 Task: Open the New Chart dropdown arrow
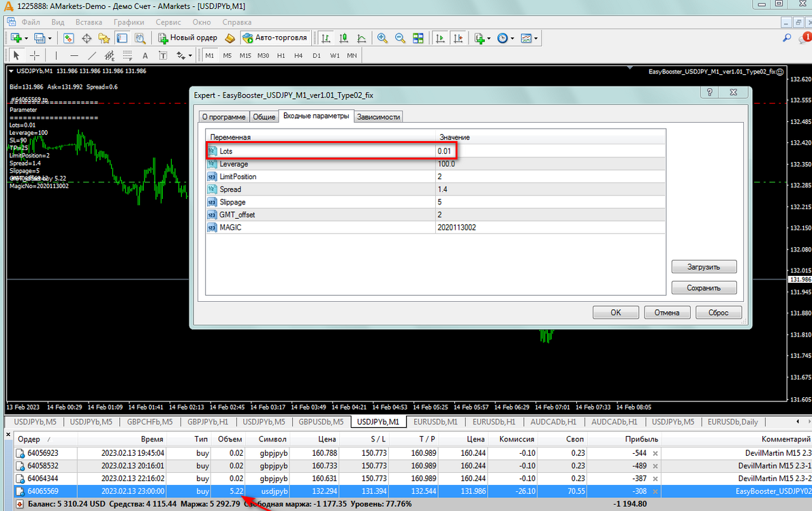tap(26, 38)
